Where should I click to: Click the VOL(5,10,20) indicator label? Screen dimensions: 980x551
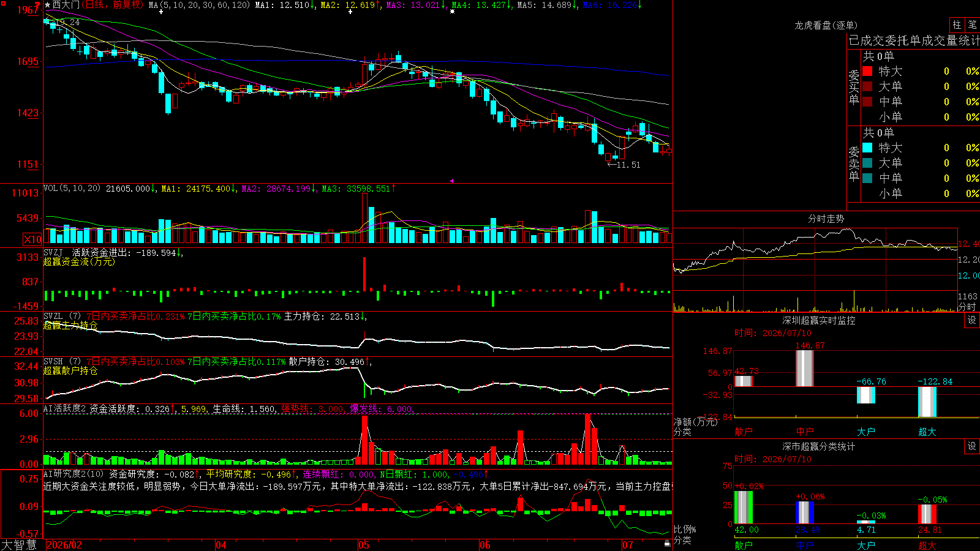pos(72,189)
